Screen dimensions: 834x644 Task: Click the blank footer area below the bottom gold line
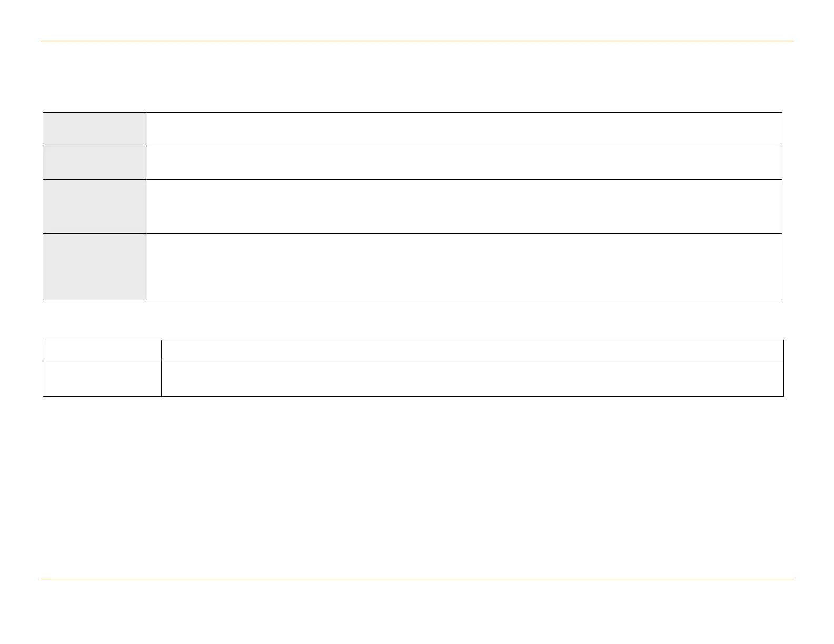tap(417, 610)
